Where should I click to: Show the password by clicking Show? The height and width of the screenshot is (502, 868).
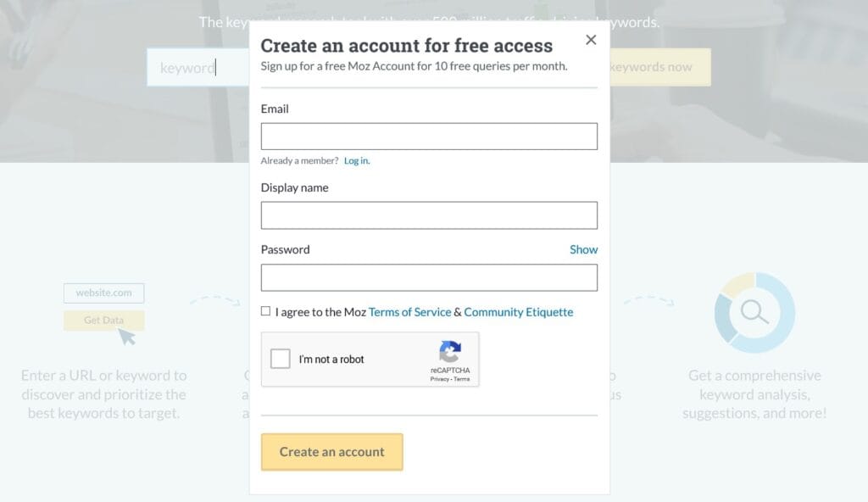[583, 249]
